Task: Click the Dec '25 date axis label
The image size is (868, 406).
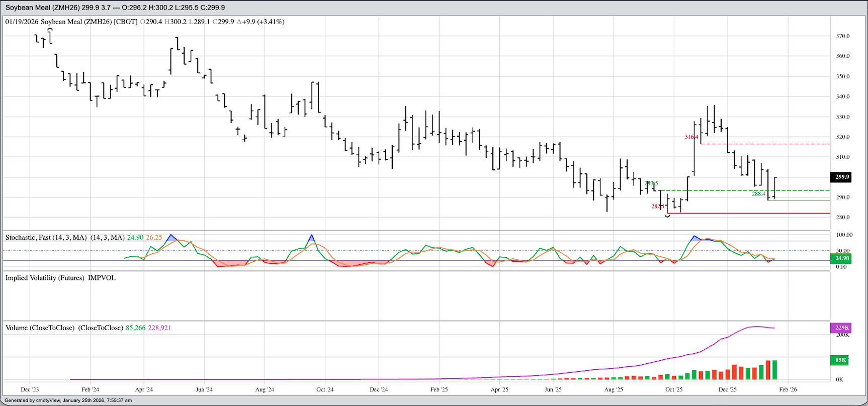Action: (x=727, y=389)
